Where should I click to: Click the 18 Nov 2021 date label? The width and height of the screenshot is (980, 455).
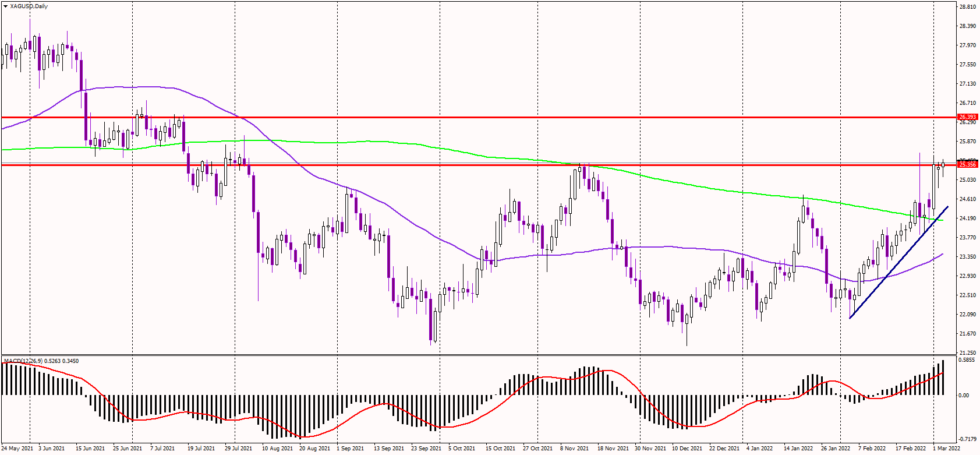click(613, 449)
